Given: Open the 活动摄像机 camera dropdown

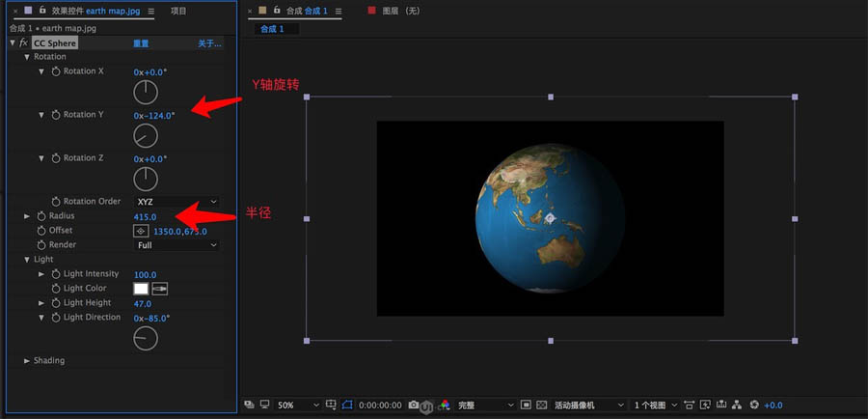Looking at the screenshot, I should coord(588,405).
